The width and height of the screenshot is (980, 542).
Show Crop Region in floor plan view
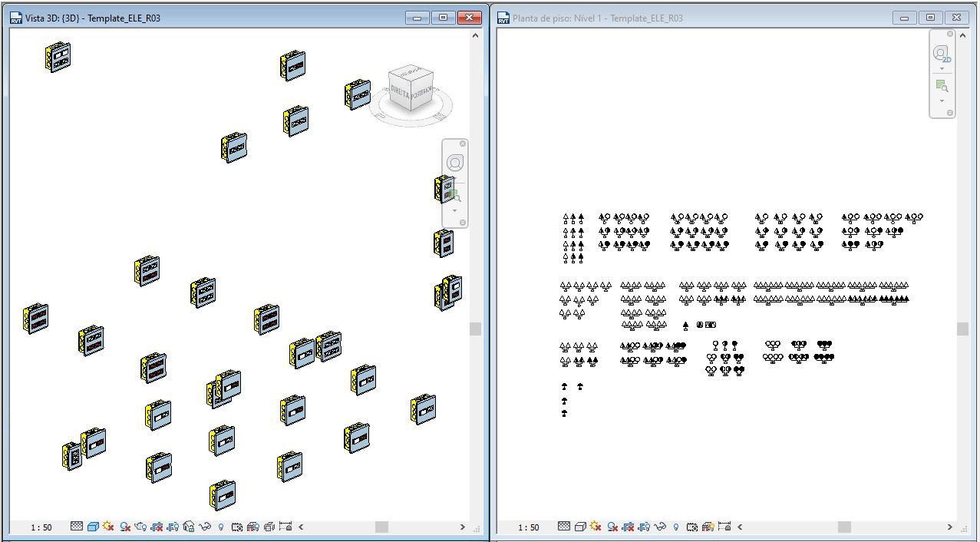pos(644,527)
